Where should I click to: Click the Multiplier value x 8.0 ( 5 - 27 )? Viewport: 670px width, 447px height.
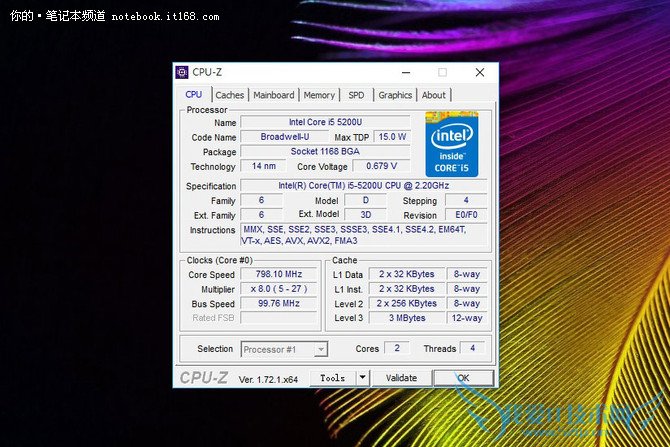click(x=279, y=289)
